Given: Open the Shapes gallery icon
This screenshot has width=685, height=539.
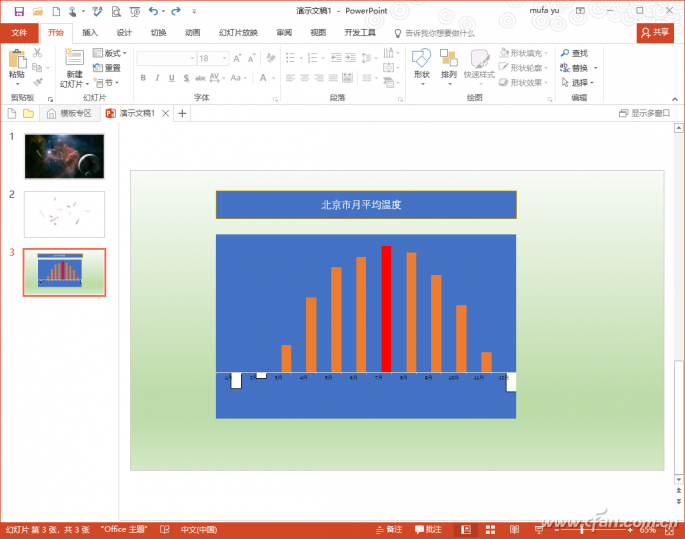Looking at the screenshot, I should pos(422,58).
